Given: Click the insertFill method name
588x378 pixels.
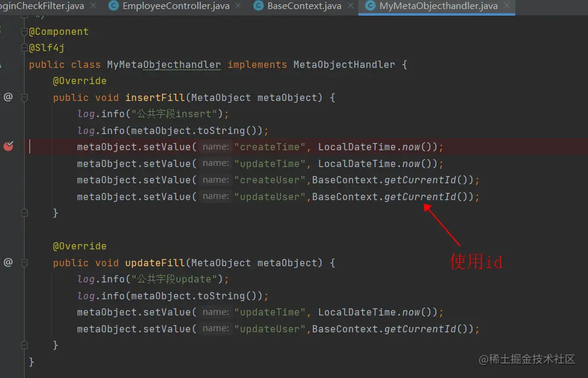Looking at the screenshot, I should [155, 97].
